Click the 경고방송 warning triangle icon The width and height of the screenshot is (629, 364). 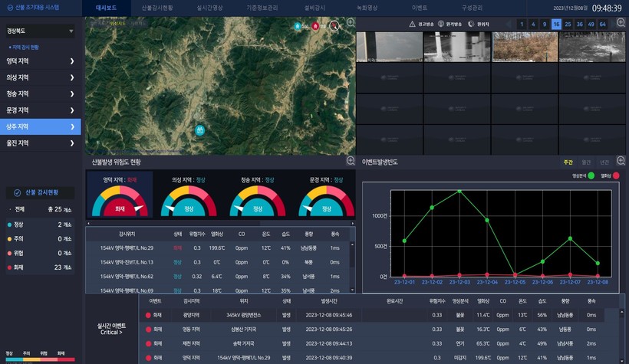click(413, 25)
